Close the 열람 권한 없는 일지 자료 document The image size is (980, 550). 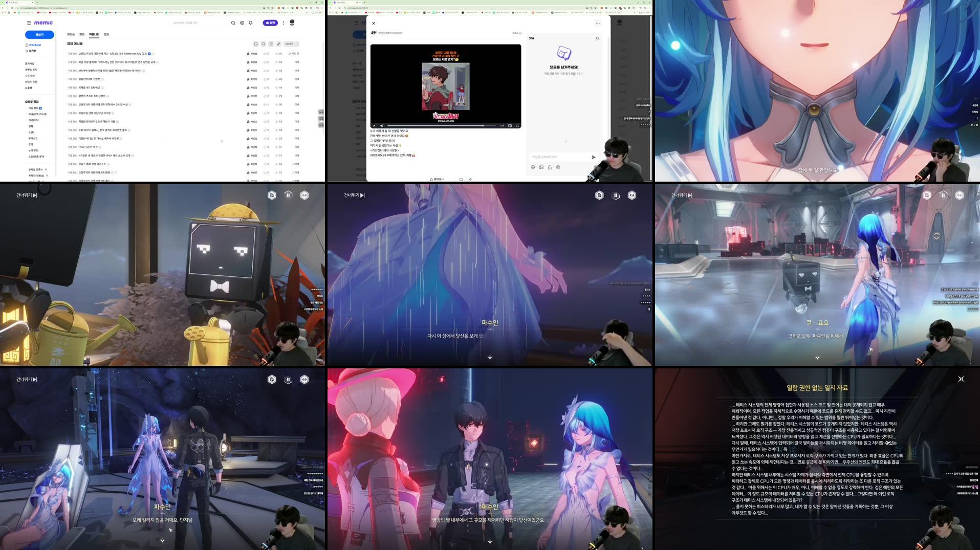[961, 379]
